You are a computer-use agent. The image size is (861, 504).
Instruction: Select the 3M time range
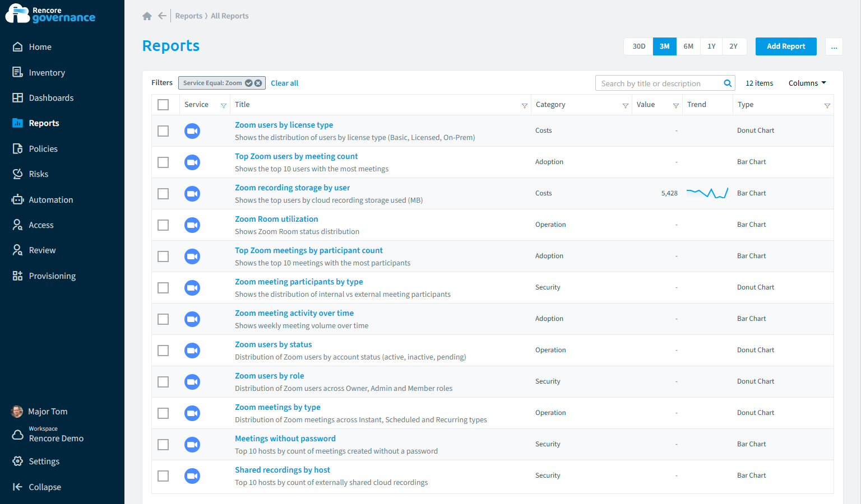[x=665, y=46]
